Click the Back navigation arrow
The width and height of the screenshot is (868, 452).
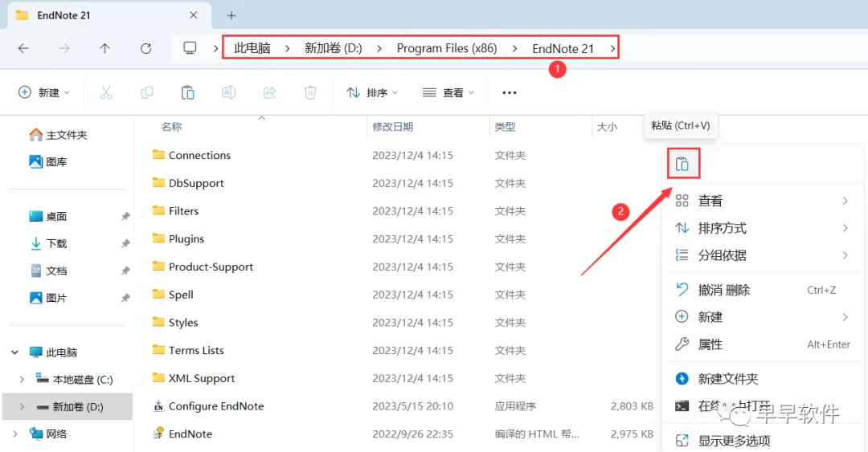click(x=23, y=49)
